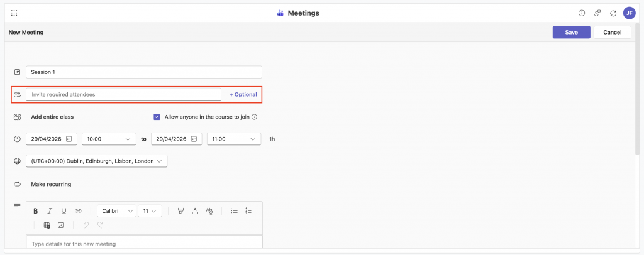This screenshot has height=255, width=644.
Task: Open the 11:00 end time dropdown
Action: pos(235,139)
